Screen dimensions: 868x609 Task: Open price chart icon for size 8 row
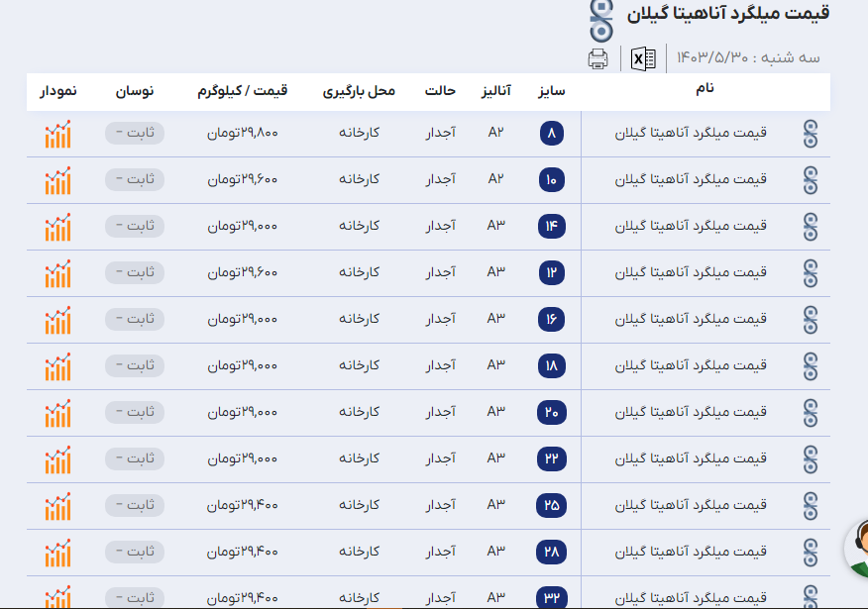coord(57,134)
